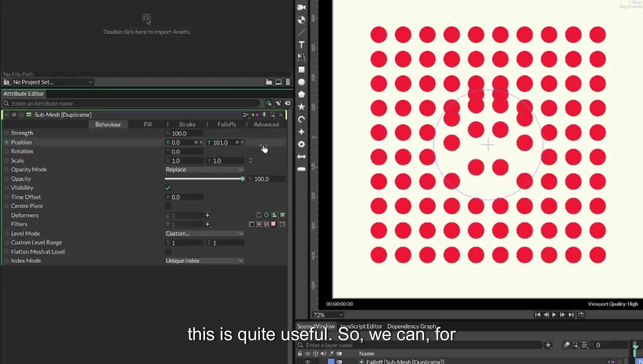Pick the Rectangle shape tool
The height and width of the screenshot is (364, 643).
click(301, 70)
